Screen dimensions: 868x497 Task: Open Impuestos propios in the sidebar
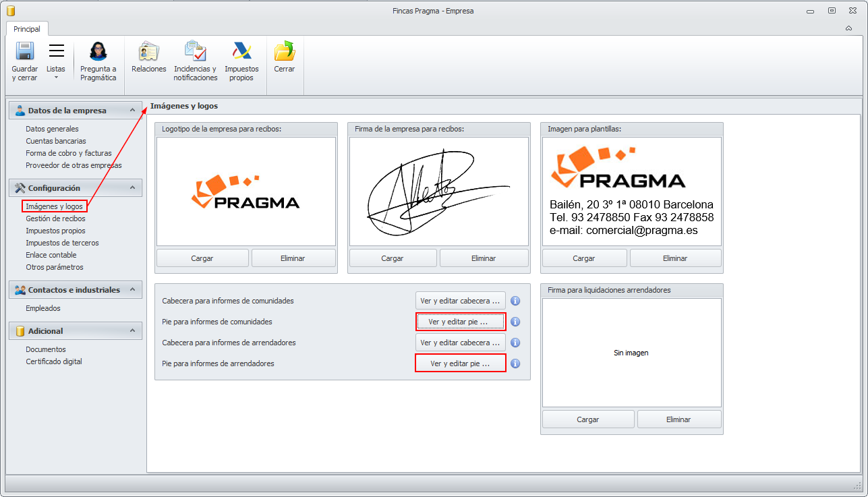click(x=55, y=231)
